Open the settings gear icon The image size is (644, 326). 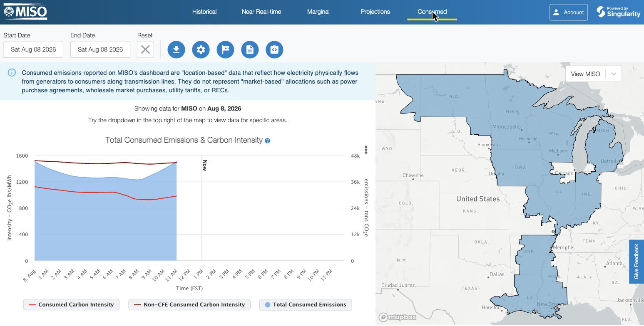click(x=201, y=49)
